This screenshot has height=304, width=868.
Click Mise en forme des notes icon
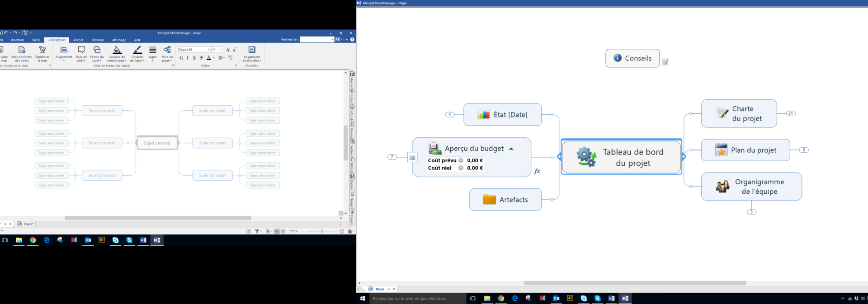tap(22, 51)
